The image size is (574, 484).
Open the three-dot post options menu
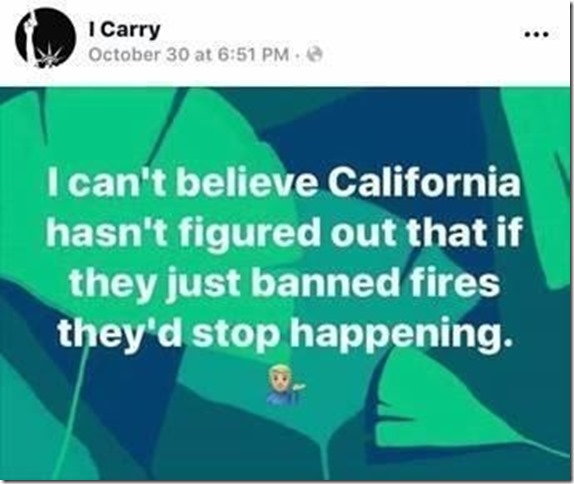click(x=537, y=34)
